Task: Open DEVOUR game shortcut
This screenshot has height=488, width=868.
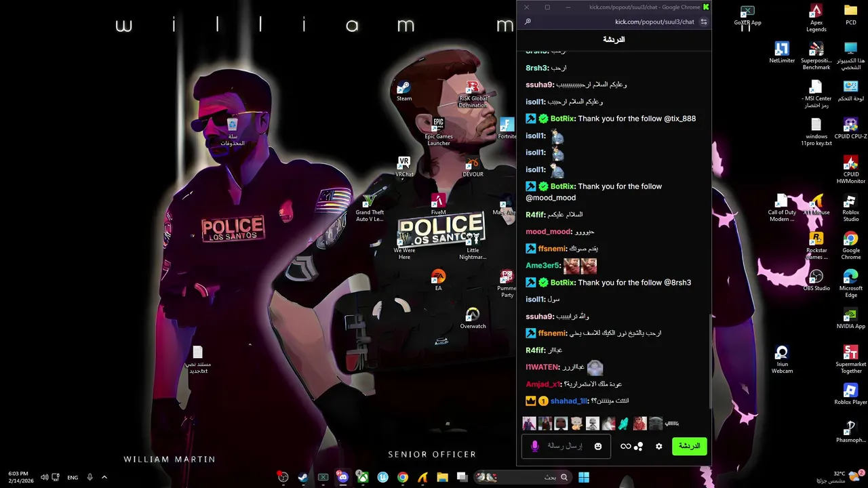Action: click(473, 167)
